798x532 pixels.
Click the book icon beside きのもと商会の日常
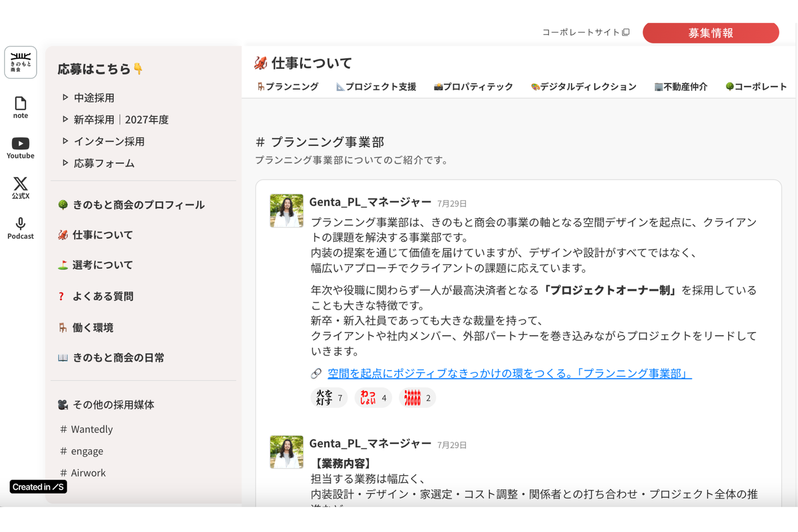(x=63, y=358)
